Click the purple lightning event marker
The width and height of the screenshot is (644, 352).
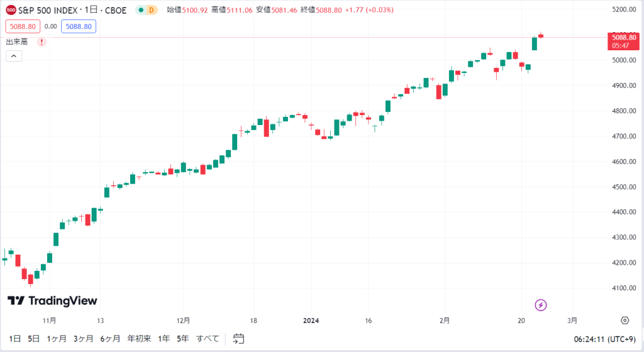click(540, 305)
